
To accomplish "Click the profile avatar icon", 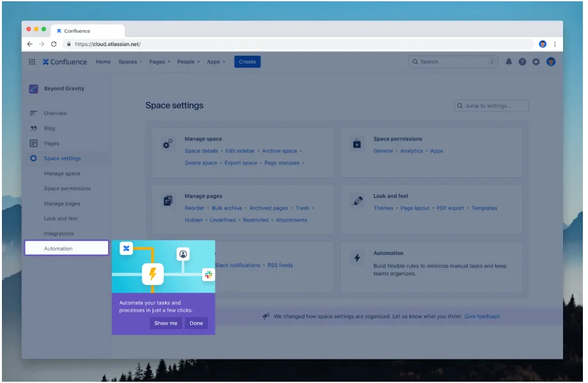I will click(x=551, y=61).
